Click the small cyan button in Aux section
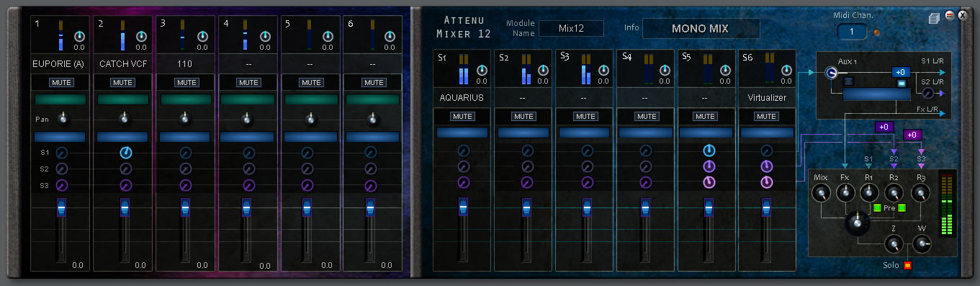The height and width of the screenshot is (286, 980). (901, 84)
